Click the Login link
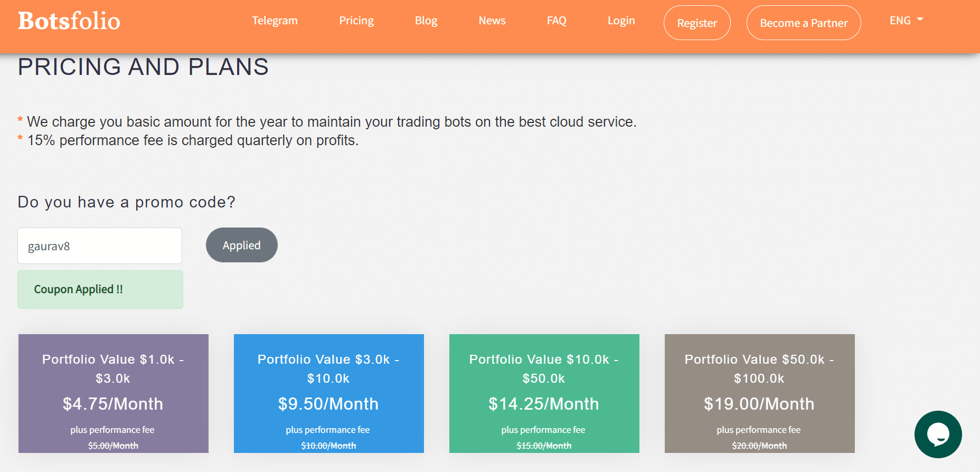This screenshot has height=473, width=980. (621, 21)
